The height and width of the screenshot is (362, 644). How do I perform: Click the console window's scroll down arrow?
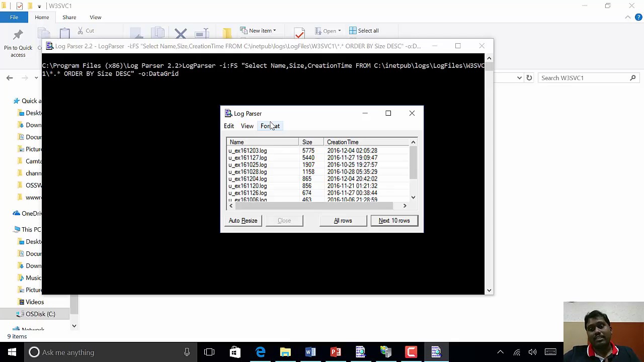pos(489,290)
